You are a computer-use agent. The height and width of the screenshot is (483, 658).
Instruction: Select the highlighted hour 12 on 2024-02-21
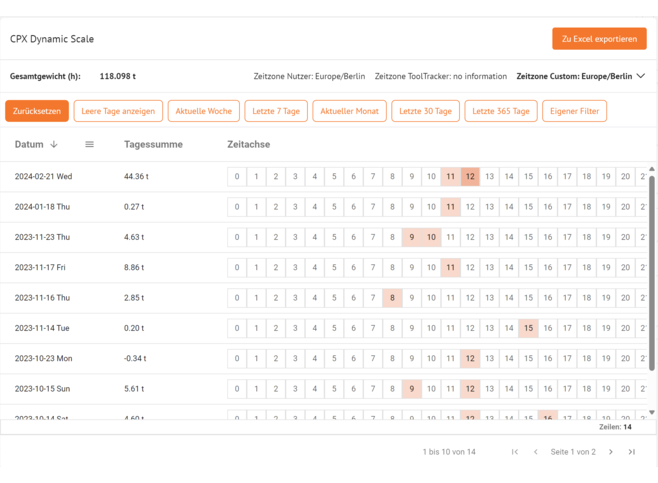[470, 177]
